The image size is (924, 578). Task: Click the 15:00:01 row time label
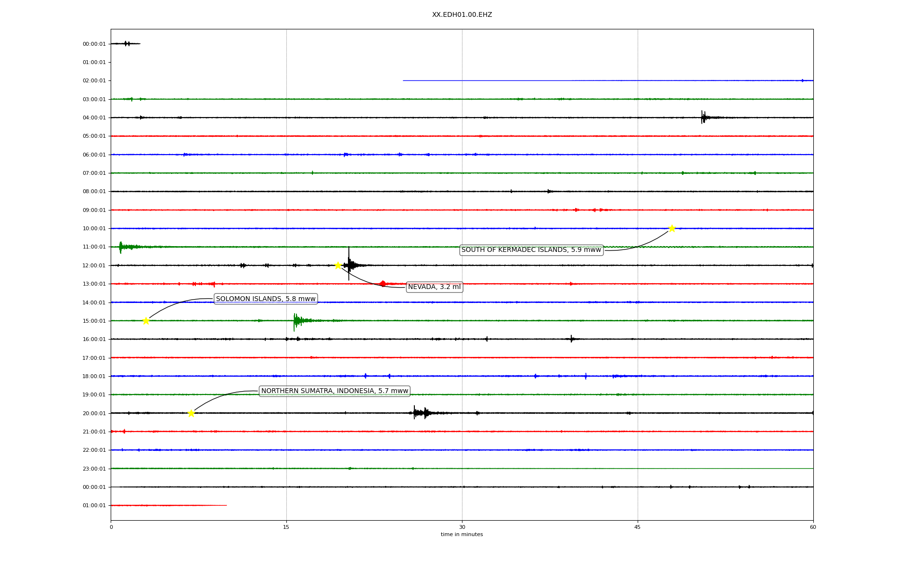pyautogui.click(x=94, y=321)
